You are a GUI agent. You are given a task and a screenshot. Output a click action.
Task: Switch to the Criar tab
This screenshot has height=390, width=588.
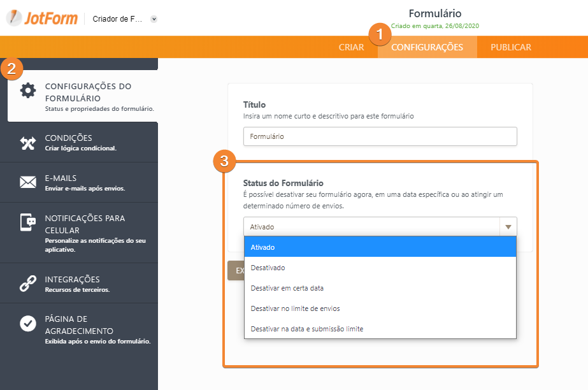tap(351, 47)
